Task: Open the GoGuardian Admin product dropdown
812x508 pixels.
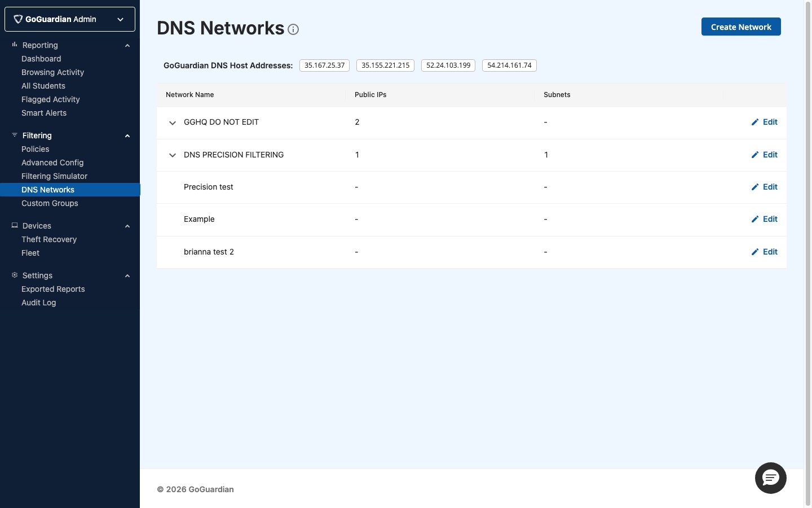Action: [70, 19]
